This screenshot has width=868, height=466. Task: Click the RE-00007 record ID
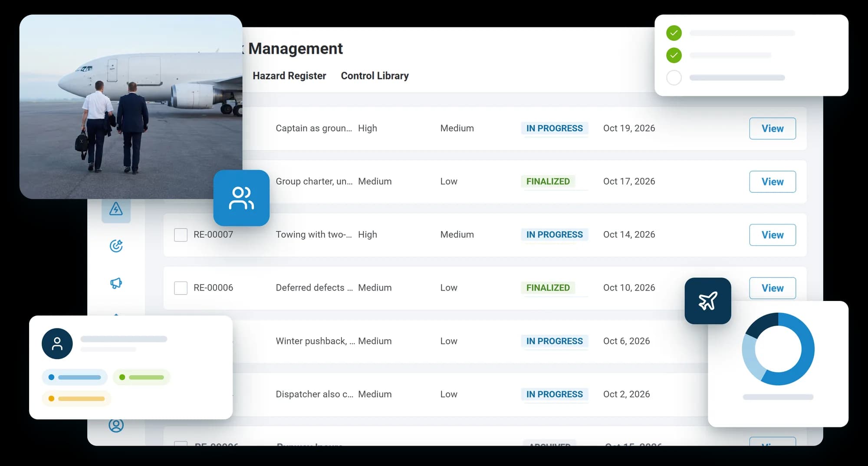pyautogui.click(x=213, y=235)
